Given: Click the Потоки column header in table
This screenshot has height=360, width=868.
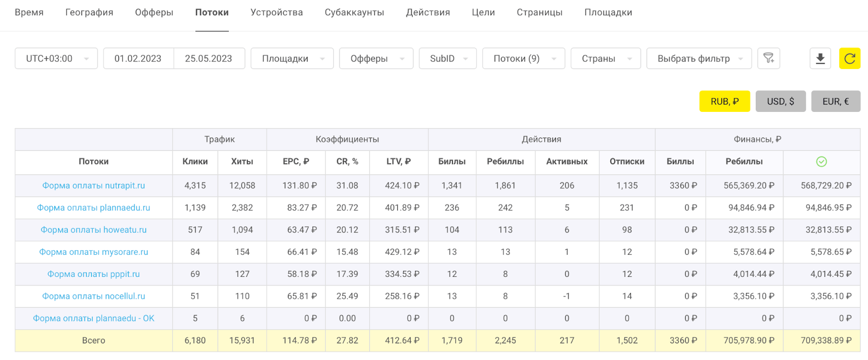Looking at the screenshot, I should (x=94, y=161).
